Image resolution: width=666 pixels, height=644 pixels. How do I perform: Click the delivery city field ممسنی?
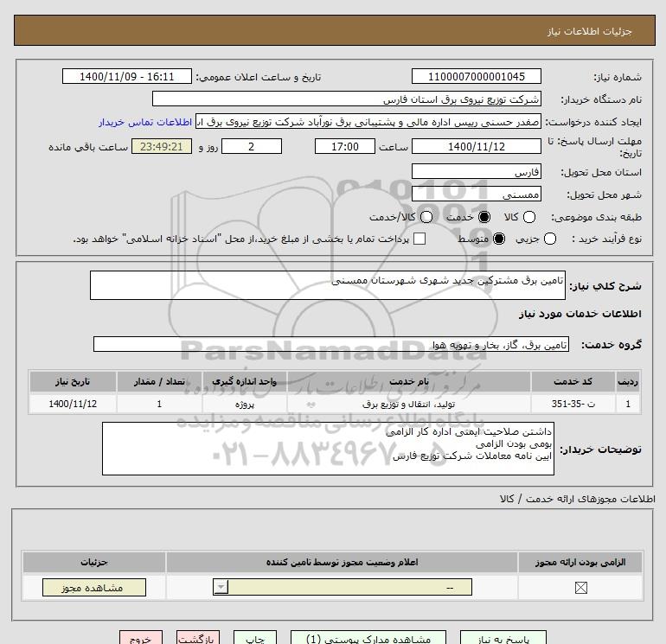tap(476, 194)
